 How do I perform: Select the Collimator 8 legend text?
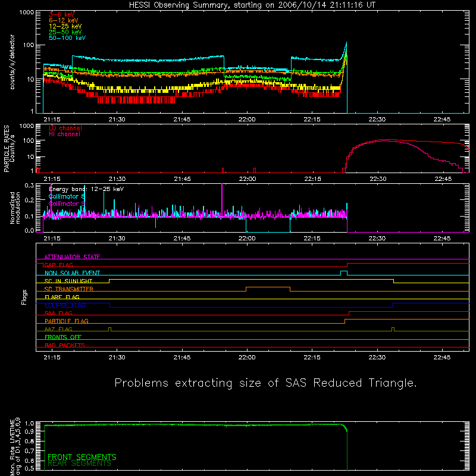tap(67, 196)
